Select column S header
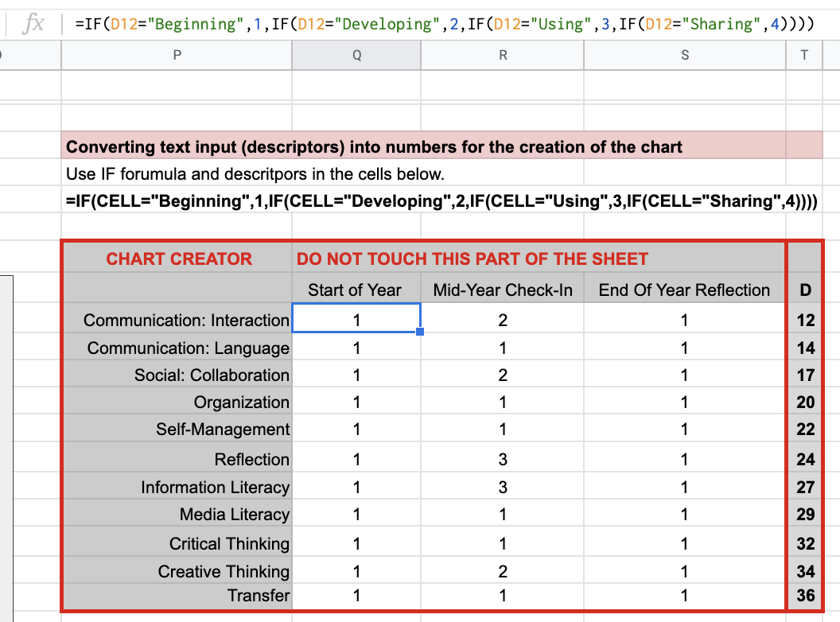Screen dimensions: 840x622 tap(685, 55)
